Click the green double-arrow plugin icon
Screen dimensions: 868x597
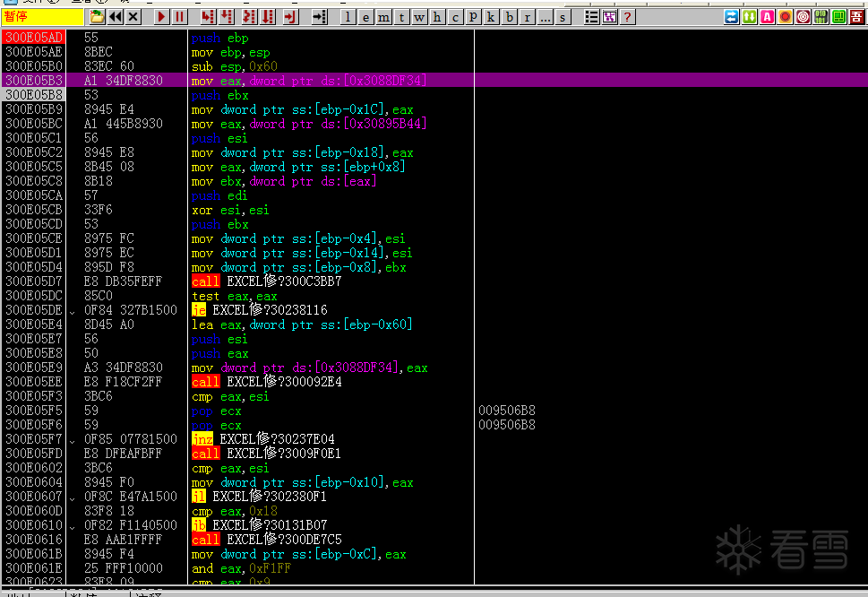pyautogui.click(x=749, y=17)
